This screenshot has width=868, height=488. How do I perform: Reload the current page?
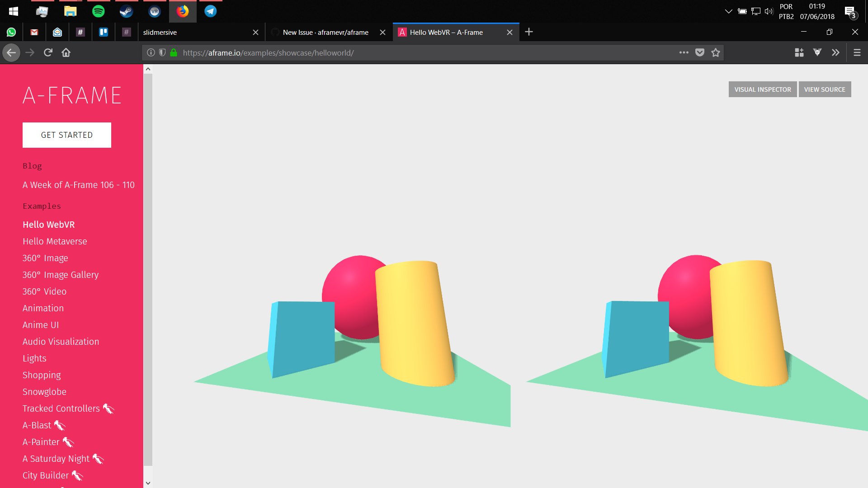click(x=48, y=52)
